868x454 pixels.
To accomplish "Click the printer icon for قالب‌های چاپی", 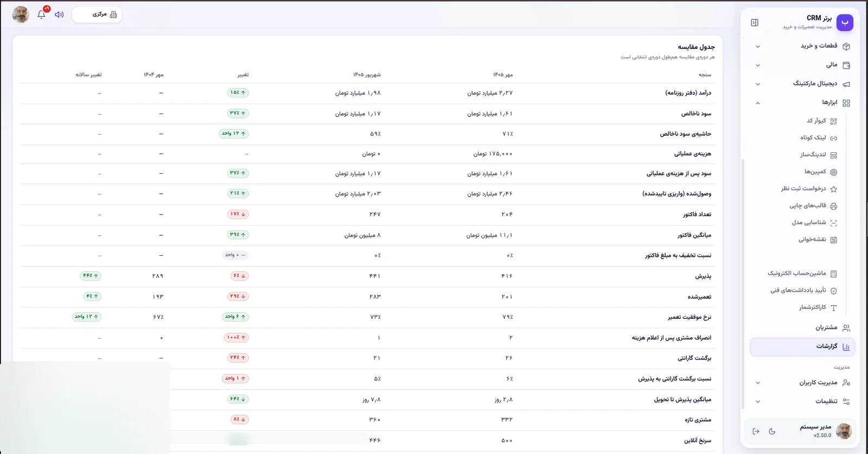I will coord(834,206).
